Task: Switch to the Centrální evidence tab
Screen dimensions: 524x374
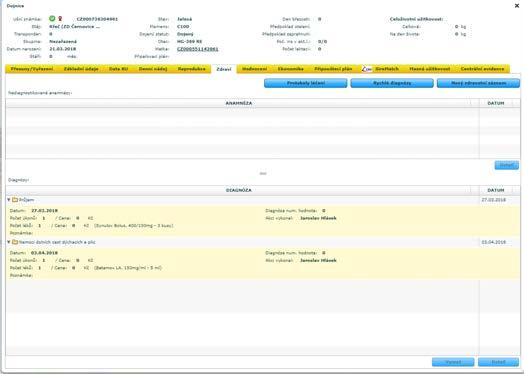Action: point(483,69)
